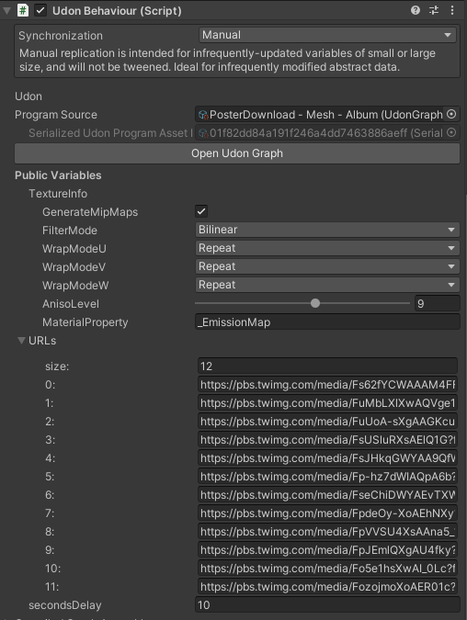Open the component presets slider icon
Image resolution: width=467 pixels, height=620 pixels.
[x=434, y=10]
